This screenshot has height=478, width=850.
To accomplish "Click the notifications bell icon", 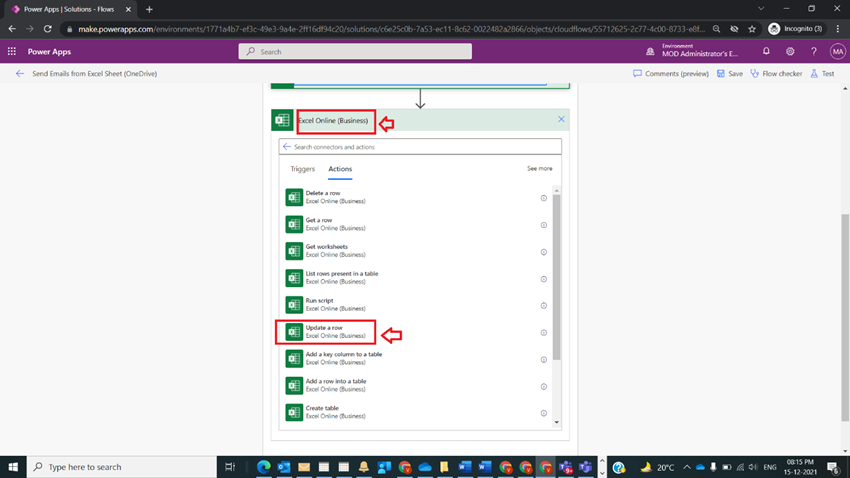I will click(x=766, y=51).
